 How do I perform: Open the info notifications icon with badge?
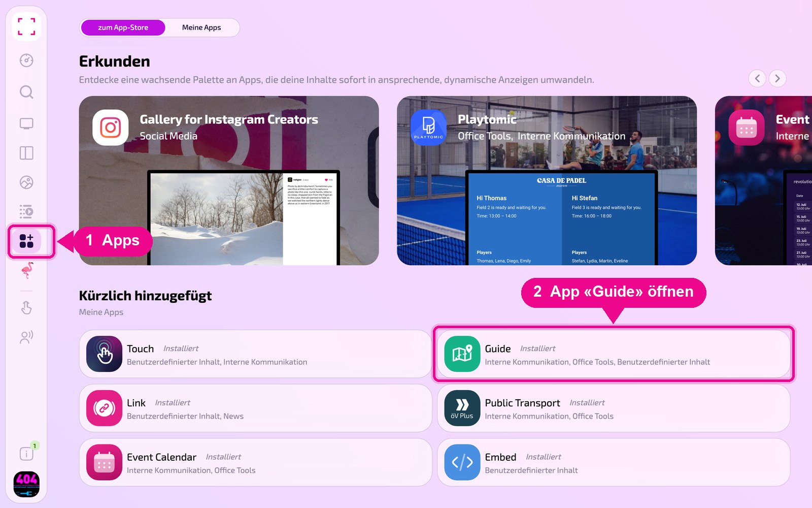pos(26,454)
